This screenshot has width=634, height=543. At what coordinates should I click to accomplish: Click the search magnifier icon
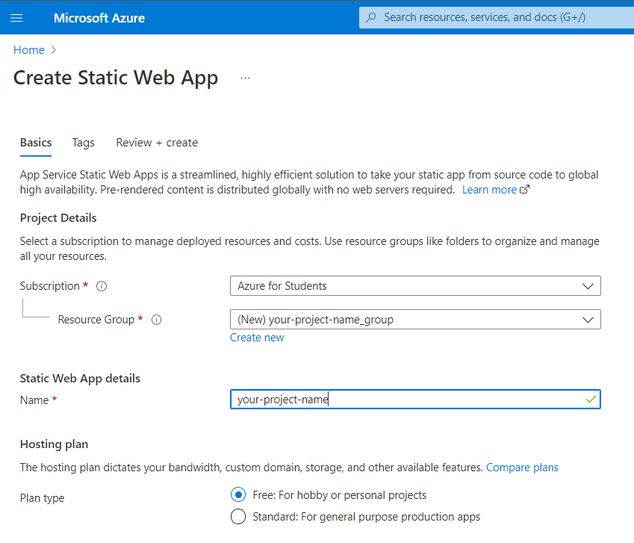pos(372,17)
